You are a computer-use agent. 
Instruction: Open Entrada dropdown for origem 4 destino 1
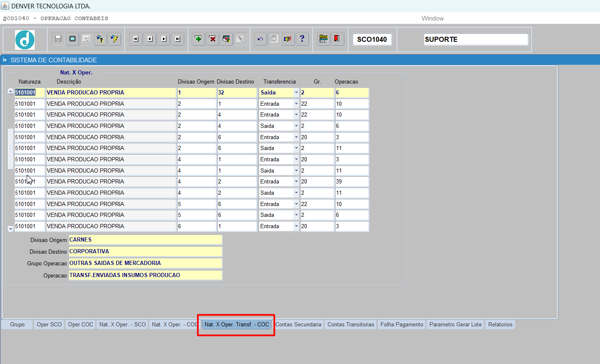click(296, 159)
